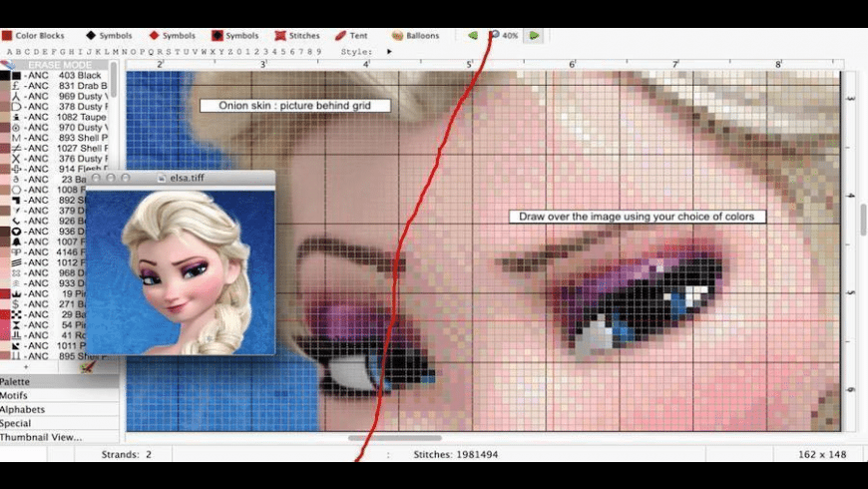Select the Tent stitch view
Viewport: 868px width, 489px height.
pyautogui.click(x=351, y=36)
